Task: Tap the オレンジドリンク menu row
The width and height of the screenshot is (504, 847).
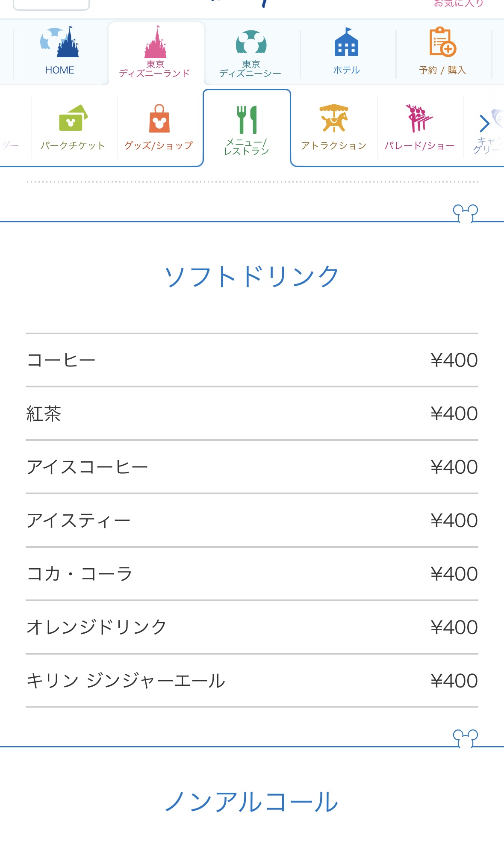Action: click(252, 627)
